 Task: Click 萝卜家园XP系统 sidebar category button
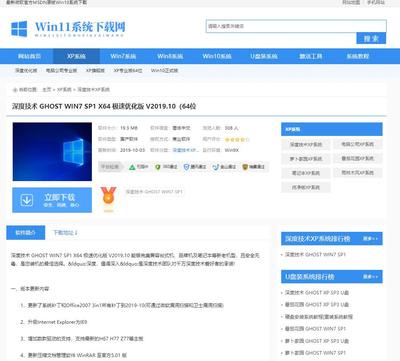(x=306, y=159)
